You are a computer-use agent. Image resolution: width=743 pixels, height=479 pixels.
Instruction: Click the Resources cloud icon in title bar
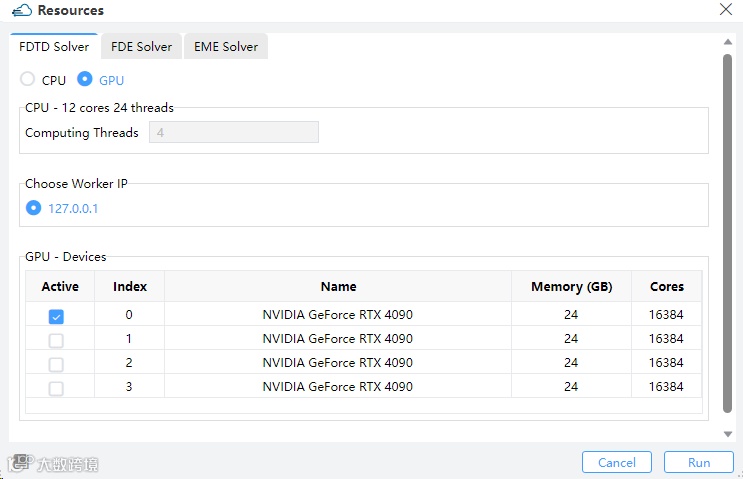[x=20, y=11]
